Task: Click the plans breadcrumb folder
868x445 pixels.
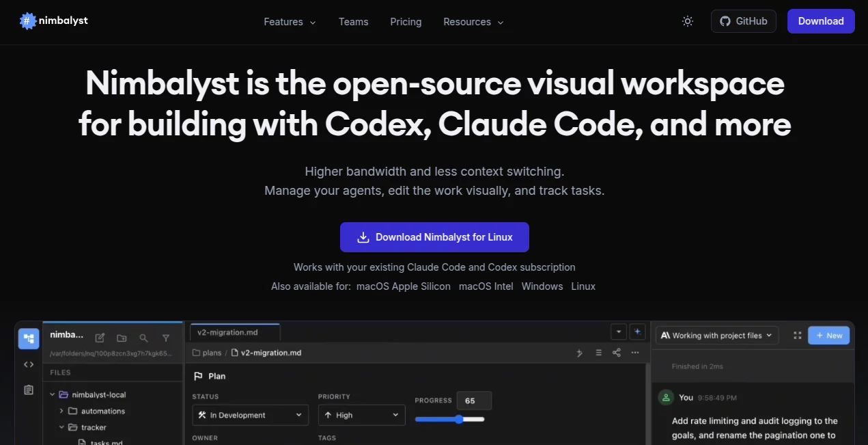Action: pos(207,353)
